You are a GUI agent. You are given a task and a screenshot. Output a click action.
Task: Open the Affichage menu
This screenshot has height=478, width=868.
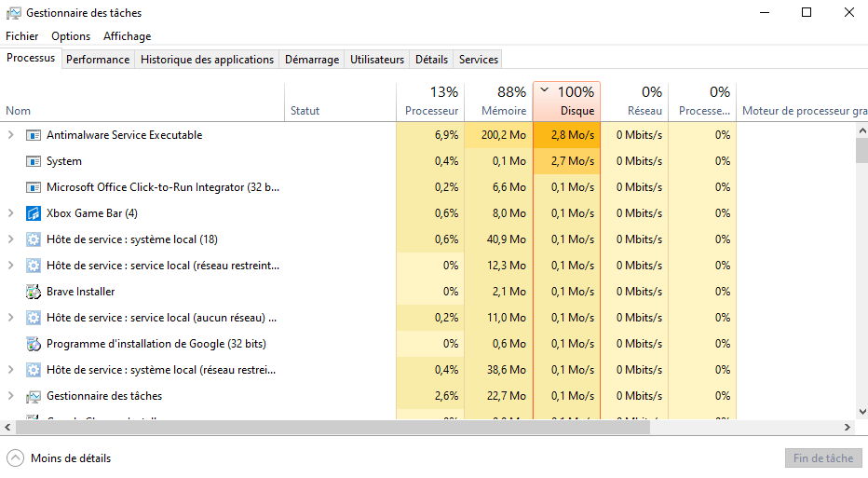(x=127, y=36)
